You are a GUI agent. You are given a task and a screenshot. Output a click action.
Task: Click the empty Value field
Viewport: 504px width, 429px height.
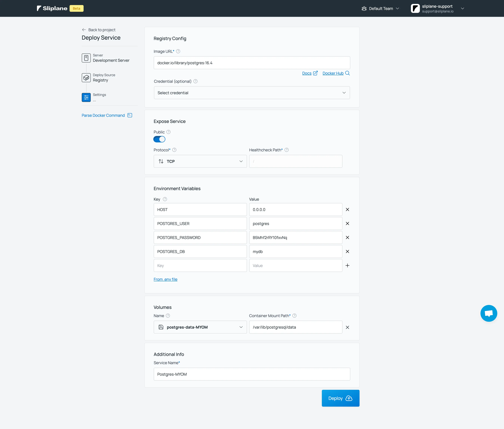(296, 265)
